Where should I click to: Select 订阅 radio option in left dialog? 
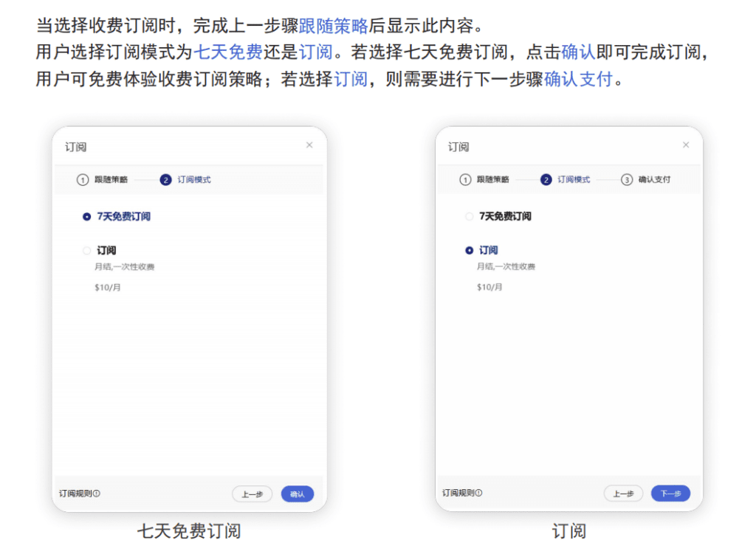click(87, 251)
